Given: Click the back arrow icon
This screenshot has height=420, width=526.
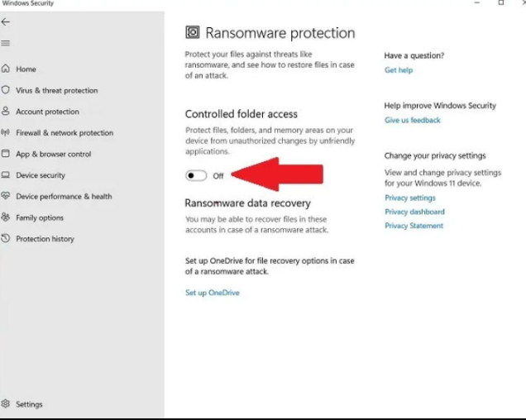Looking at the screenshot, I should (7, 22).
